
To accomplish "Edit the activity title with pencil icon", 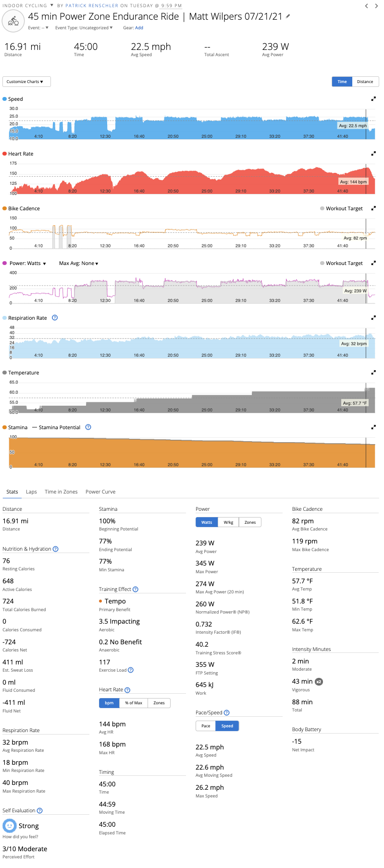I will coord(287,16).
